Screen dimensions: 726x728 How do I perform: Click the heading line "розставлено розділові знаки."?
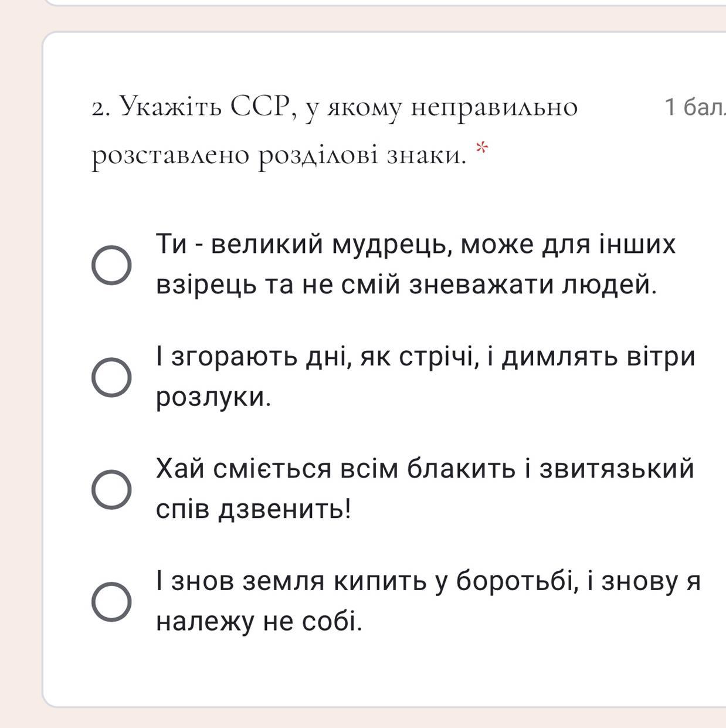pos(279,155)
